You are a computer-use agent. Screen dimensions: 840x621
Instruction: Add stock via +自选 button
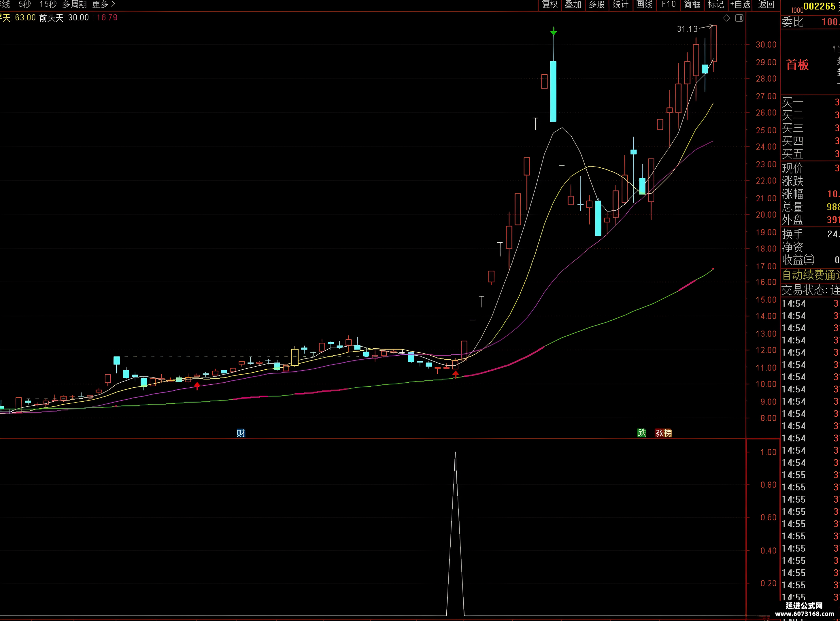coord(740,4)
